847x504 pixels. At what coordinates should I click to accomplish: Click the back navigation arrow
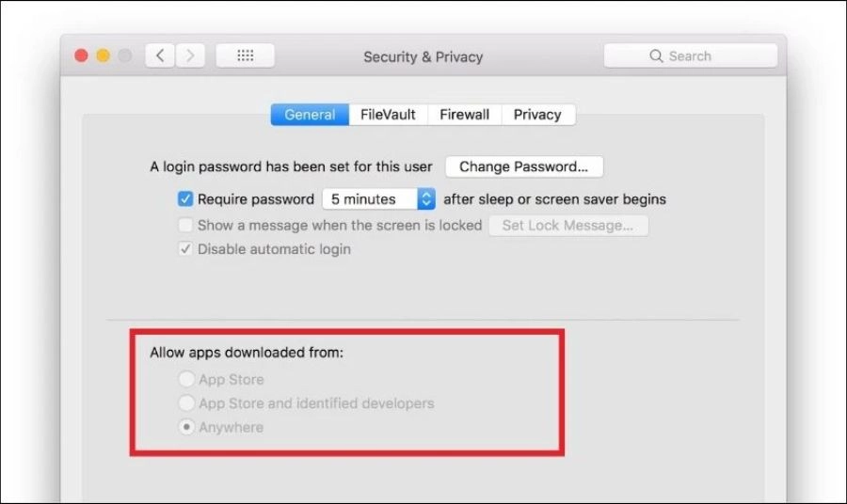[160, 55]
